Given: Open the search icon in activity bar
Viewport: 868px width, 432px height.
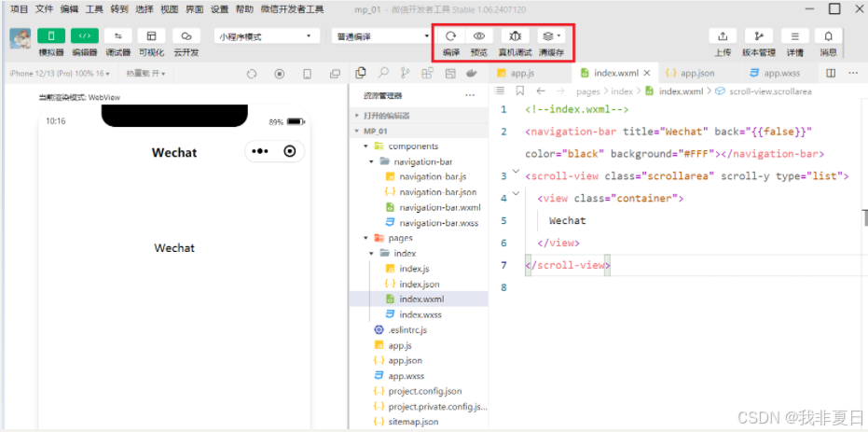Looking at the screenshot, I should click(x=383, y=73).
